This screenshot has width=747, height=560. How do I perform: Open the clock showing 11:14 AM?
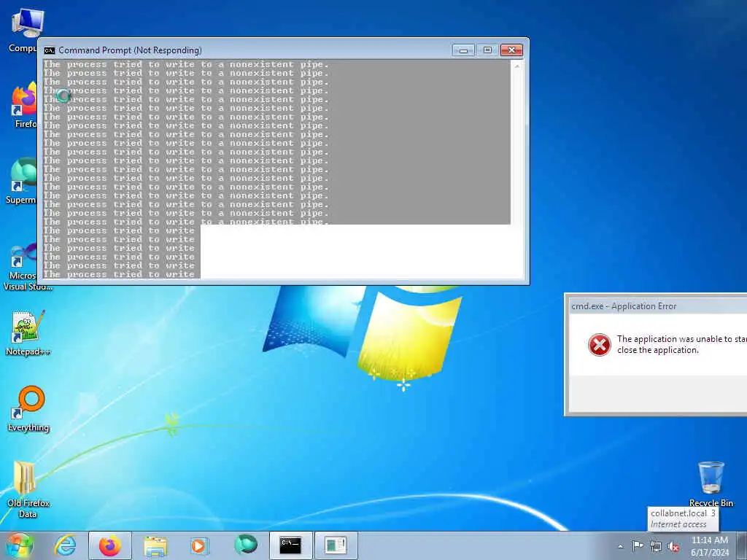(x=710, y=546)
